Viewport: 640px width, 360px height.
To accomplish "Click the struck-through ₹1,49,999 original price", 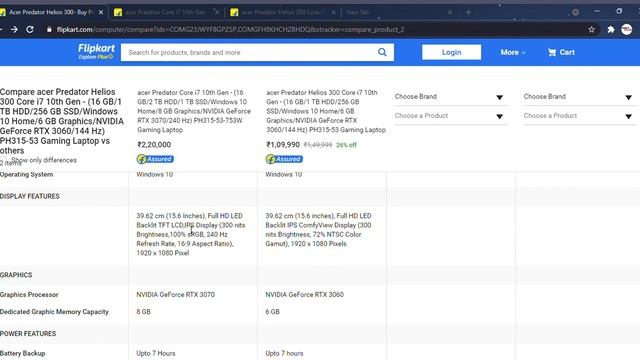I will pos(318,145).
